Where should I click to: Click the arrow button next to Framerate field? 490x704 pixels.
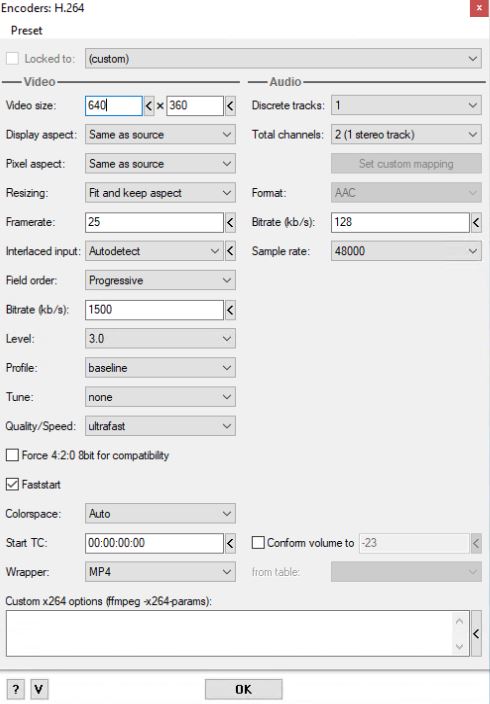click(230, 222)
